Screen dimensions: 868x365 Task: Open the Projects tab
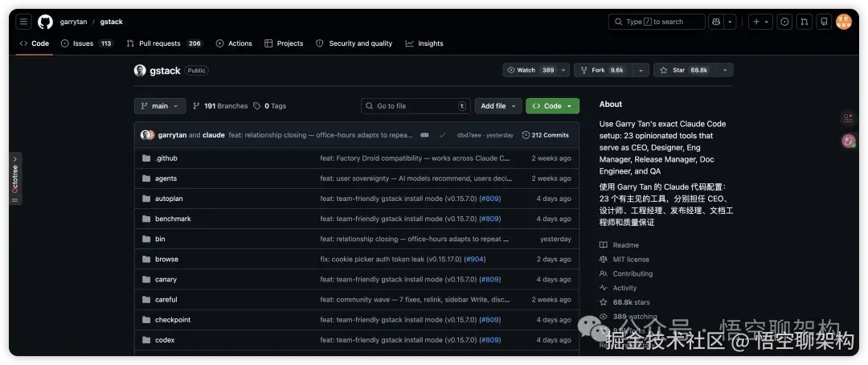[284, 43]
